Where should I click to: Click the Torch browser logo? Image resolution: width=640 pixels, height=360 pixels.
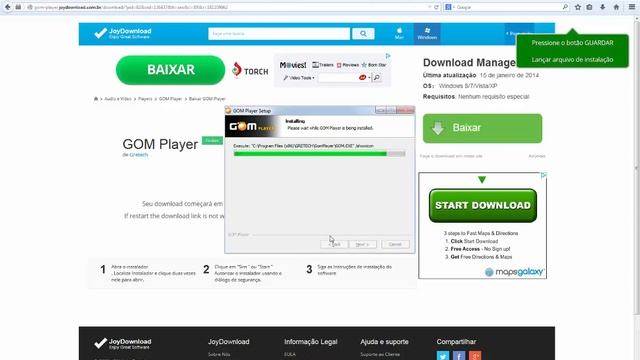coord(250,70)
